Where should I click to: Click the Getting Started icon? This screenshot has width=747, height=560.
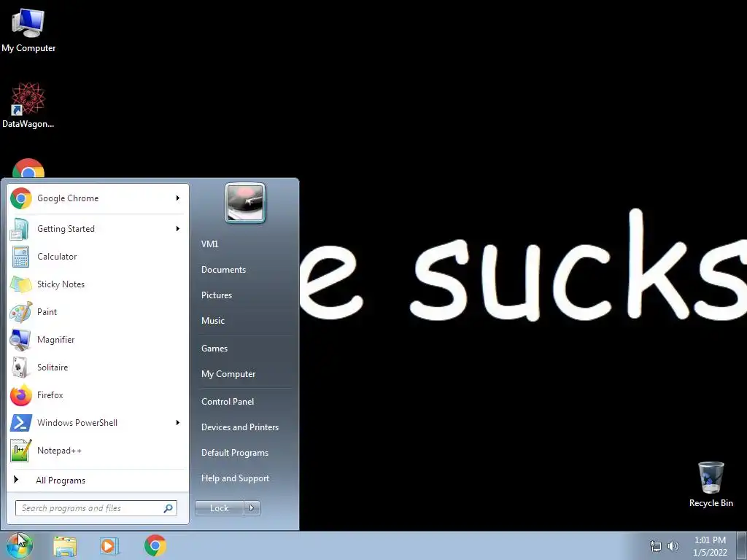pyautogui.click(x=20, y=229)
